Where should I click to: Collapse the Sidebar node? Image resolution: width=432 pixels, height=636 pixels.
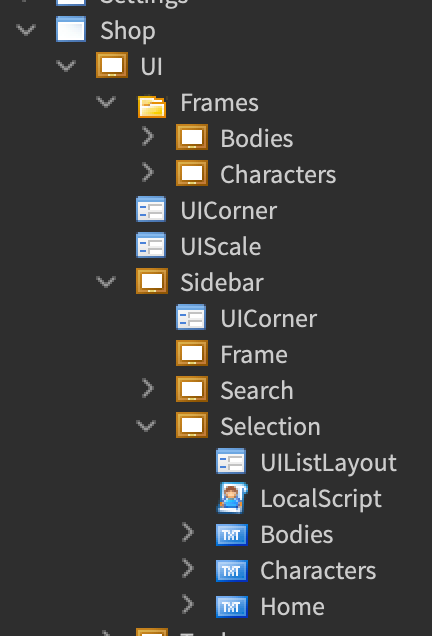(x=106, y=281)
